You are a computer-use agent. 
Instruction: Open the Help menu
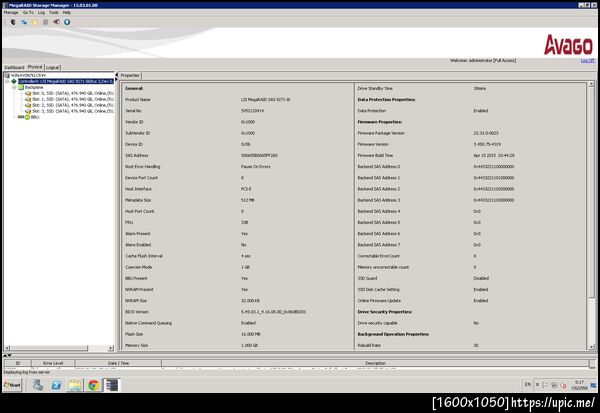tap(67, 13)
